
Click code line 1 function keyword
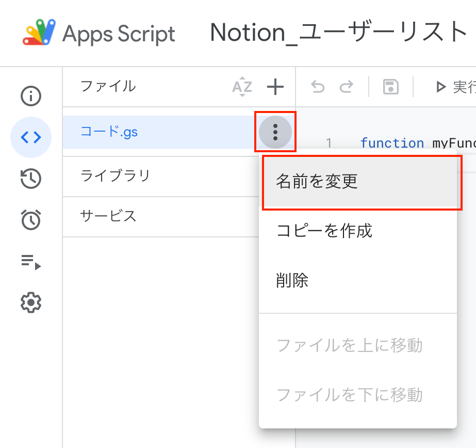coord(392,143)
